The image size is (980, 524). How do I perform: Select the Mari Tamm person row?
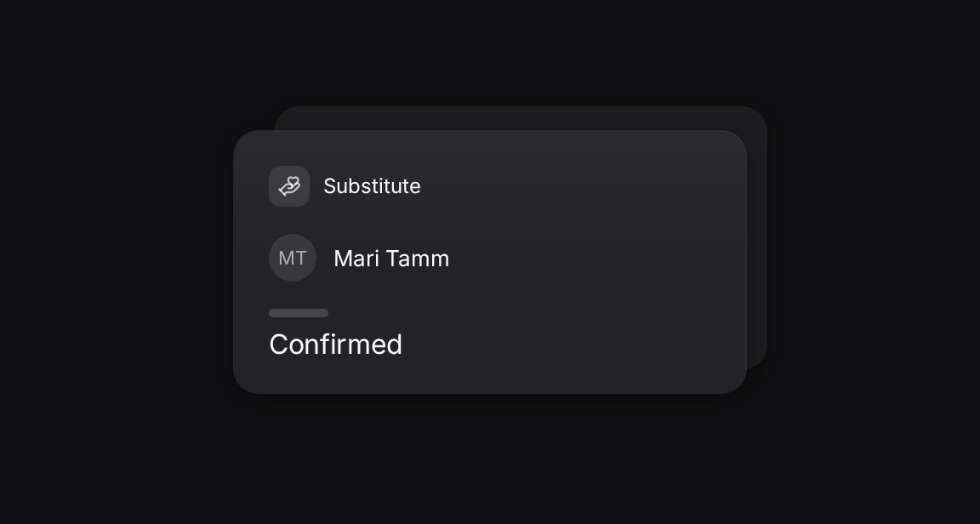tap(490, 258)
